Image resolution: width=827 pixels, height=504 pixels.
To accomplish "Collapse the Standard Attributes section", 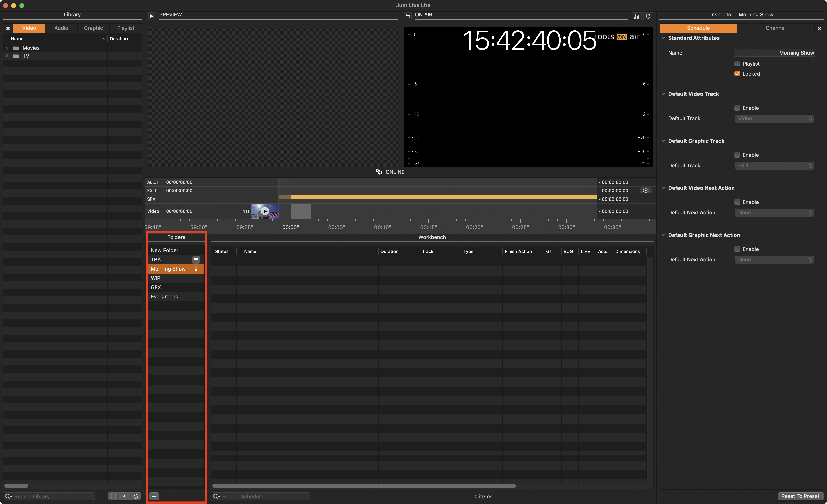I will [x=663, y=38].
